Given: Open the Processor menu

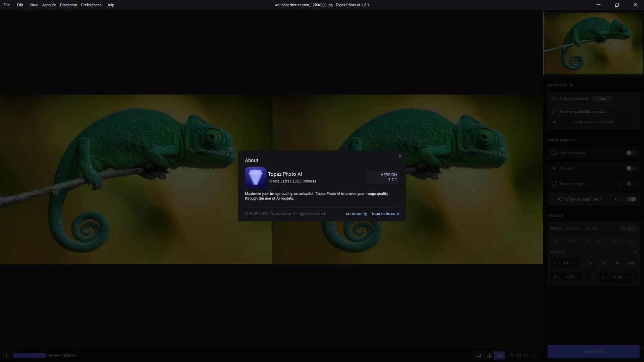Looking at the screenshot, I should (68, 5).
